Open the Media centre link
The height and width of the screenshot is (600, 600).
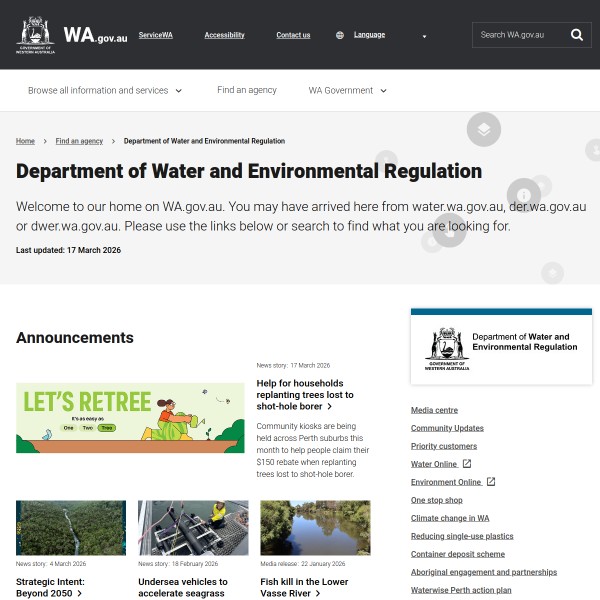(x=434, y=410)
